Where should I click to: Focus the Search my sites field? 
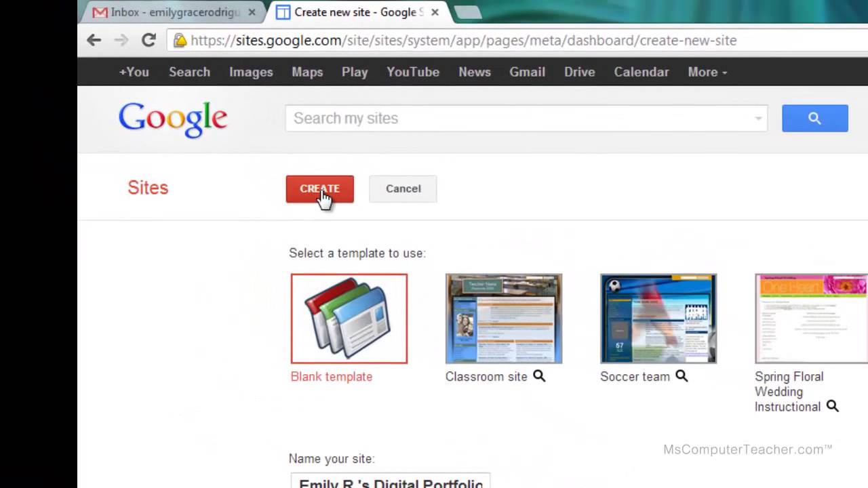(x=526, y=118)
